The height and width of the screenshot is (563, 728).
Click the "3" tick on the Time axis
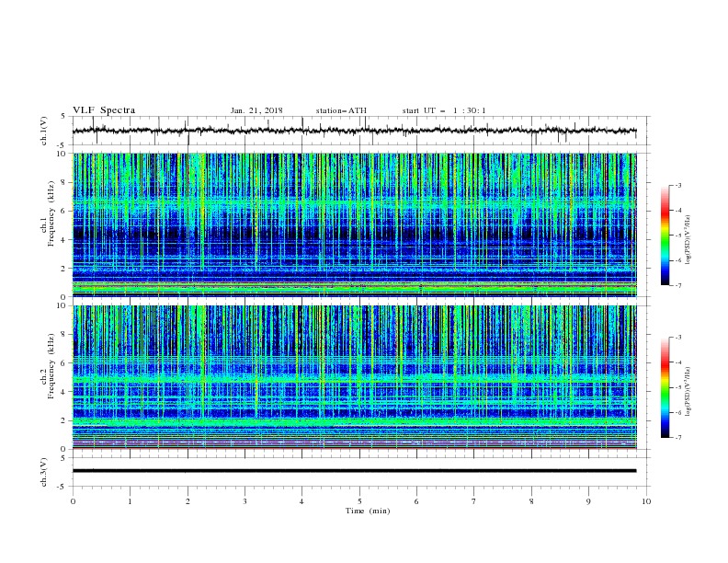(245, 501)
